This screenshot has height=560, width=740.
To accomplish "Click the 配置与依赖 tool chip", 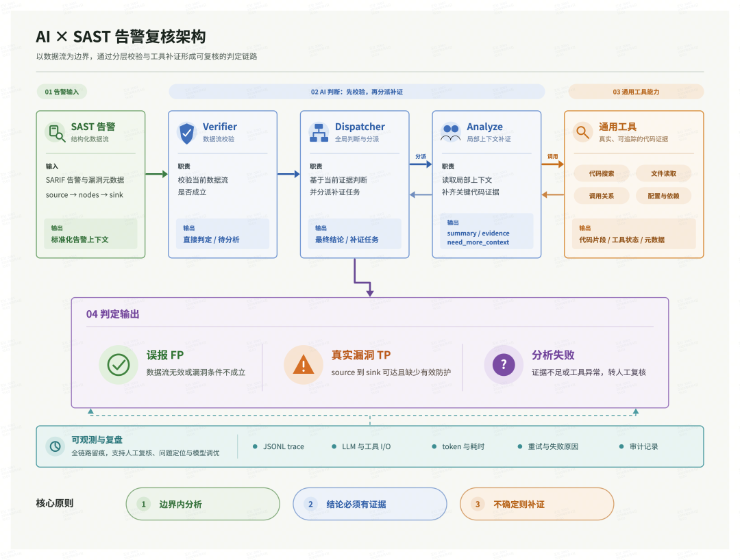I will point(663,196).
